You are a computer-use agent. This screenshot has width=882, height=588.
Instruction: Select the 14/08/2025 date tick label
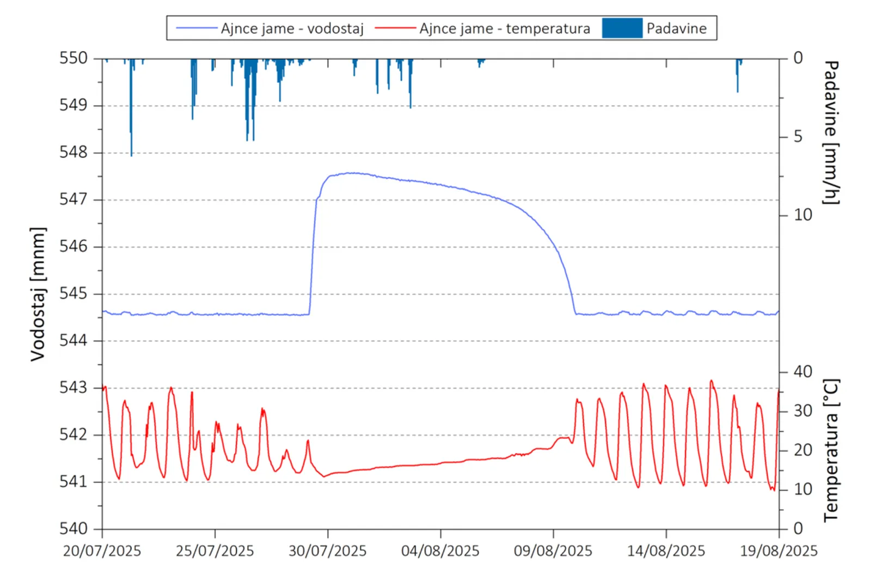[665, 551]
